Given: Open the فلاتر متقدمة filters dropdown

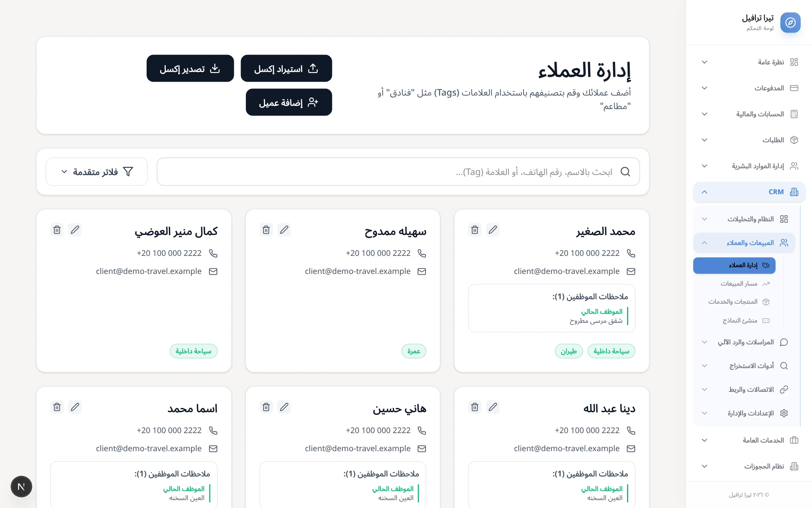Looking at the screenshot, I should coord(97,172).
